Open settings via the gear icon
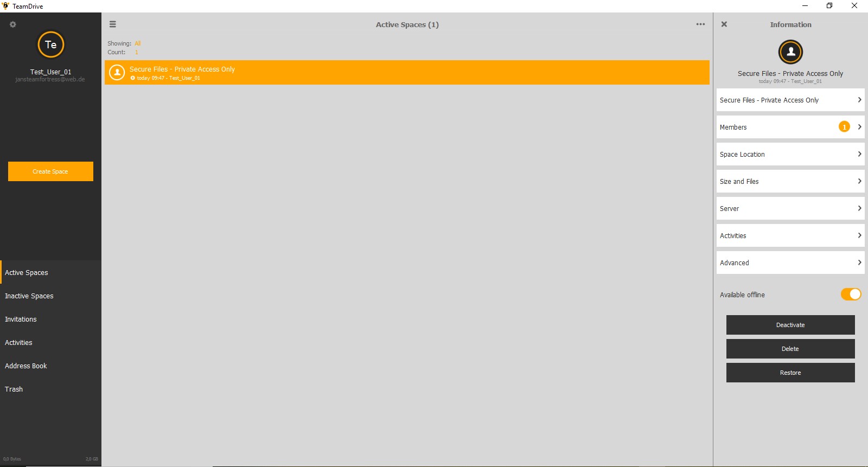The width and height of the screenshot is (868, 467). pos(13,24)
